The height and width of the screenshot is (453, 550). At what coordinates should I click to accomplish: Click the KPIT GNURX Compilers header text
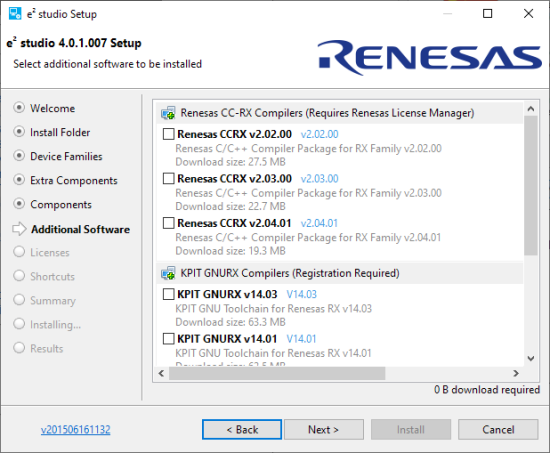click(x=290, y=273)
